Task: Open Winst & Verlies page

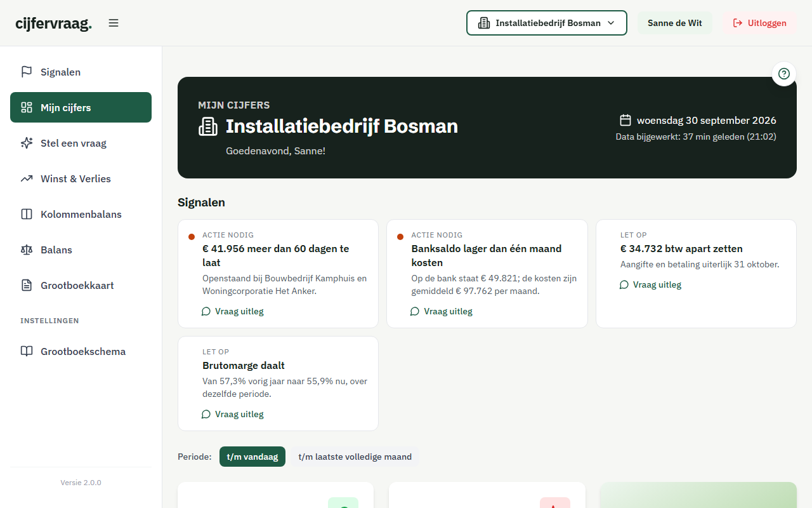Action: click(x=81, y=178)
